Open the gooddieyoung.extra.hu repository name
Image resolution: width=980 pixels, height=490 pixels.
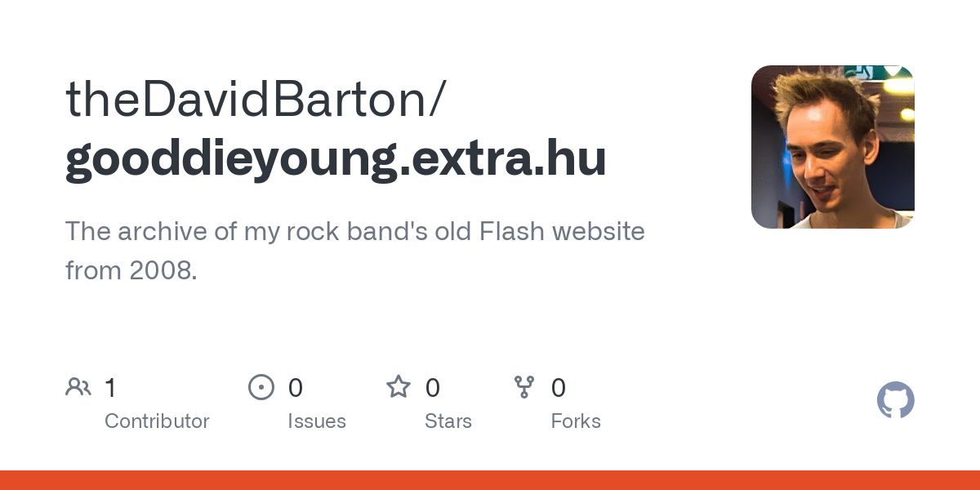click(x=336, y=158)
